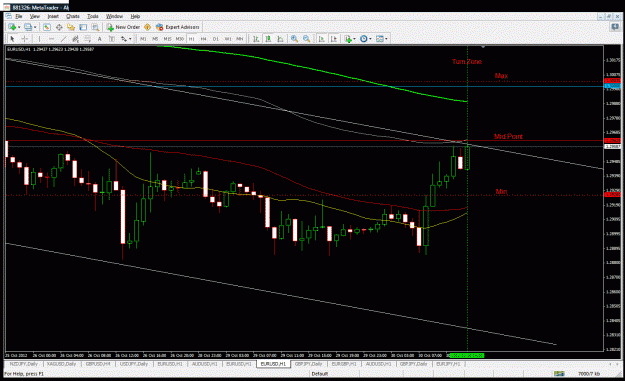The image size is (625, 381).
Task: Click the Periods clock icon
Action: (x=364, y=39)
